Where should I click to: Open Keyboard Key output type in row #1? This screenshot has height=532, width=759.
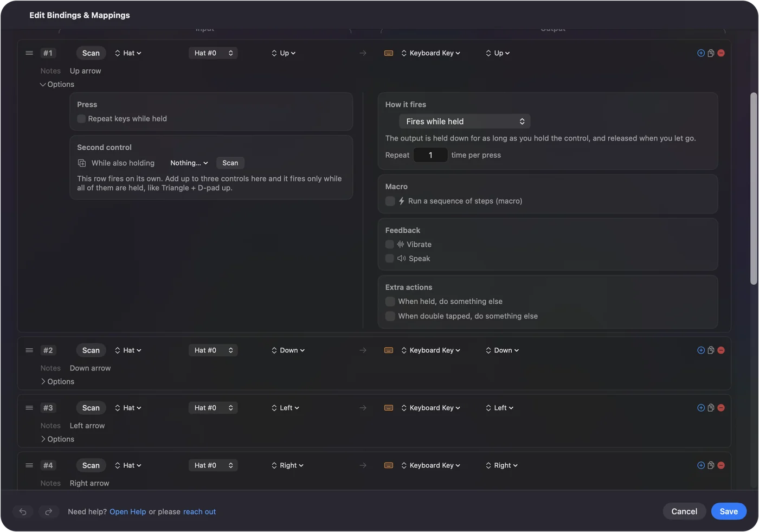click(431, 53)
